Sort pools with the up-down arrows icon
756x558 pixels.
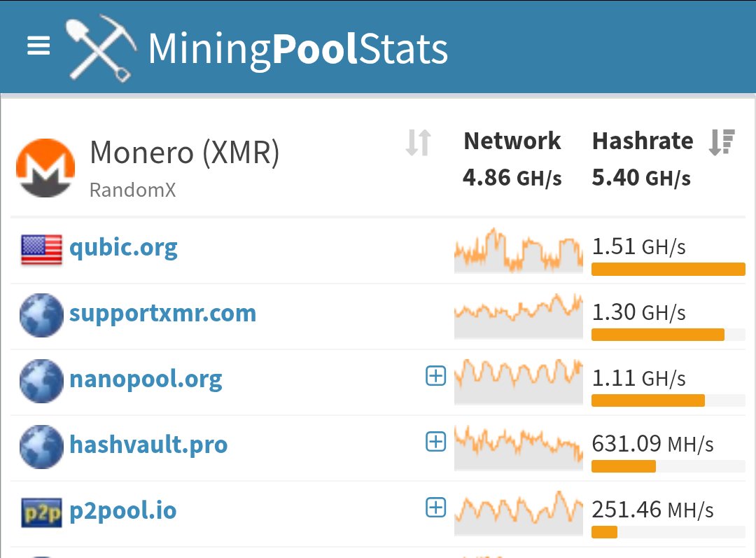418,143
